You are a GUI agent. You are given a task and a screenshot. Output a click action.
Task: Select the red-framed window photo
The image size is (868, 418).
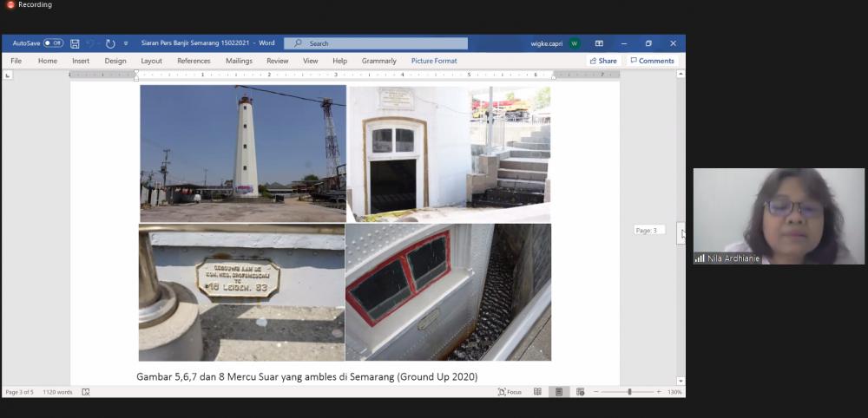tap(449, 292)
